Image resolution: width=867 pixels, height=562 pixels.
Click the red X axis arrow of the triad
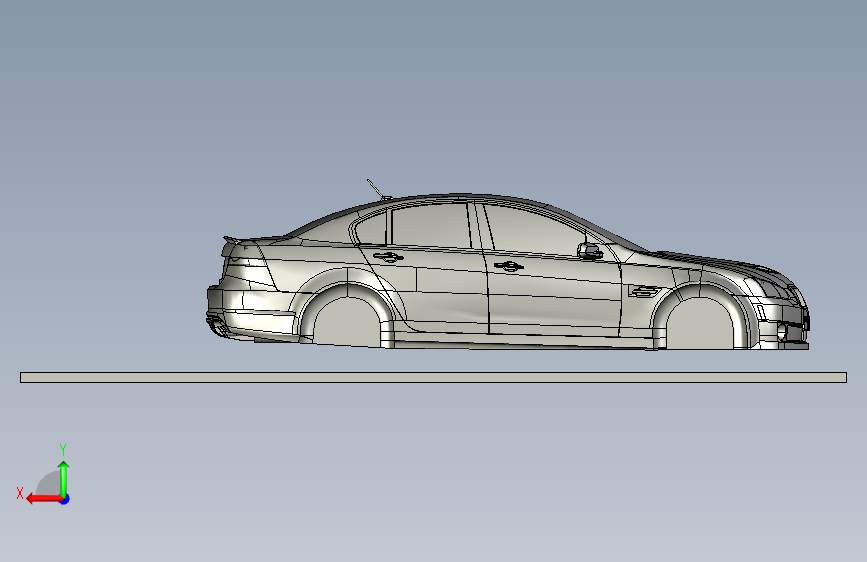(44, 499)
